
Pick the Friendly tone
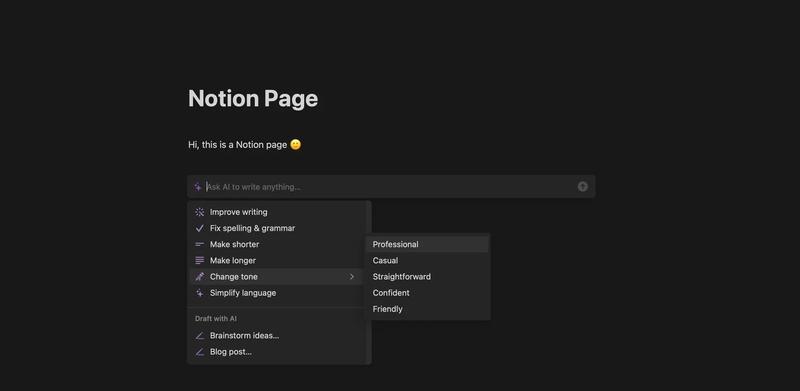coord(427,309)
